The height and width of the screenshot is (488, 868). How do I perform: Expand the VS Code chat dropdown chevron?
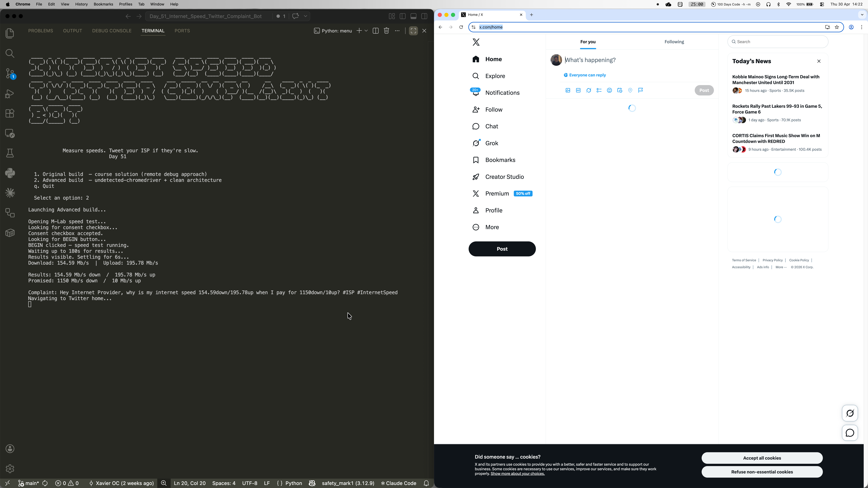[x=305, y=16]
